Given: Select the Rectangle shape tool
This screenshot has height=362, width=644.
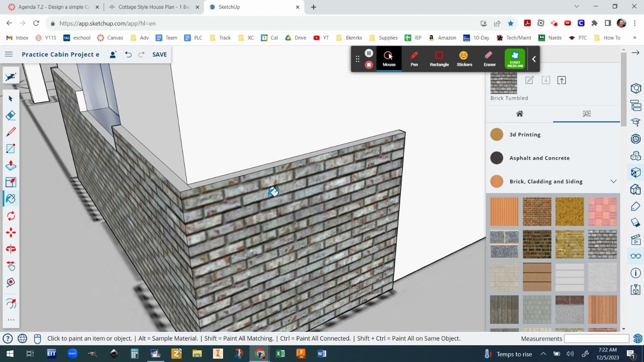Looking at the screenshot, I should 11,149.
